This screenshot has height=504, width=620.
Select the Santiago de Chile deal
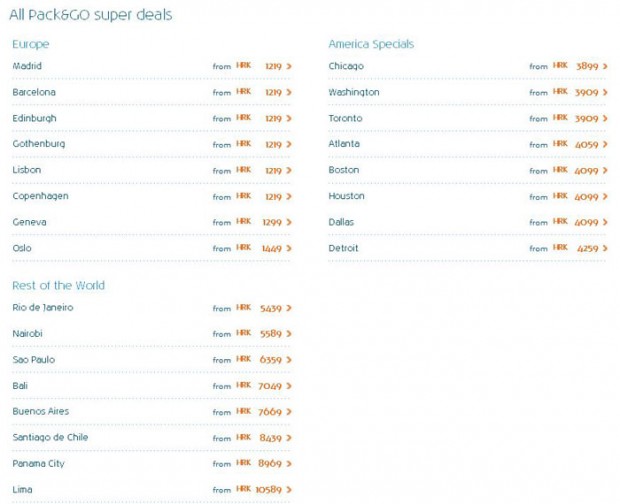coord(50,438)
